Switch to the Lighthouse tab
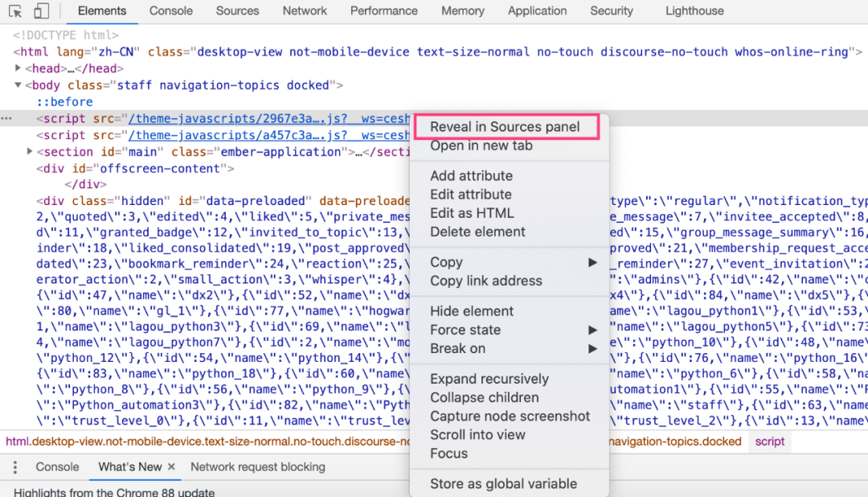868x497 pixels. click(x=694, y=11)
